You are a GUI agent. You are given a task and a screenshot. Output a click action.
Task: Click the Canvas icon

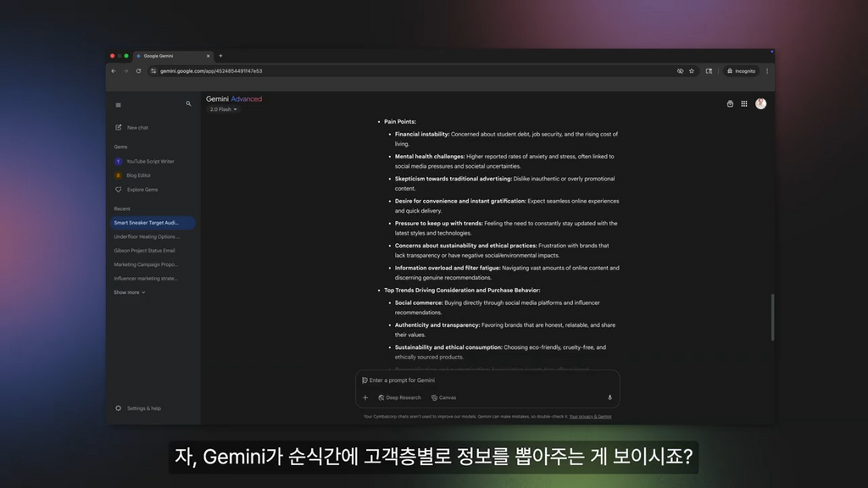pyautogui.click(x=434, y=398)
